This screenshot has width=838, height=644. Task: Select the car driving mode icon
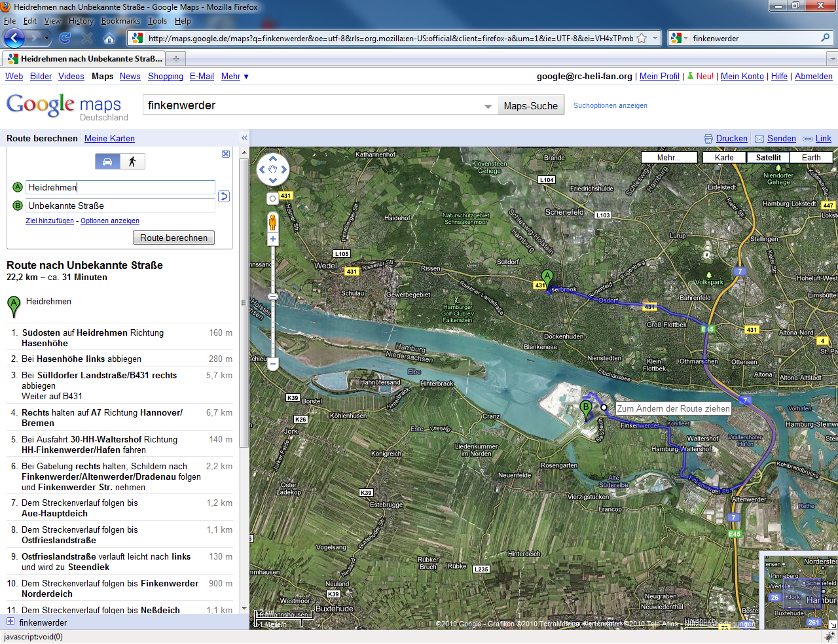click(x=107, y=162)
